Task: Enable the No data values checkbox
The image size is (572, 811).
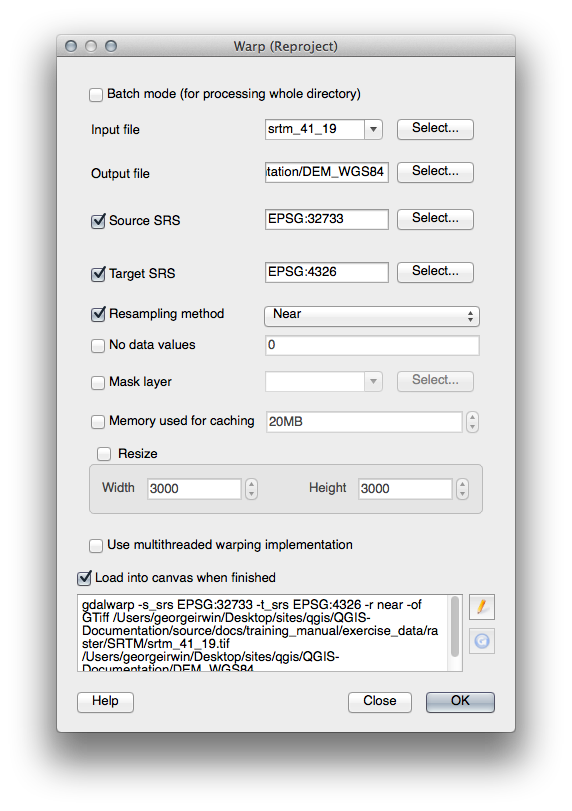Action: tap(98, 346)
